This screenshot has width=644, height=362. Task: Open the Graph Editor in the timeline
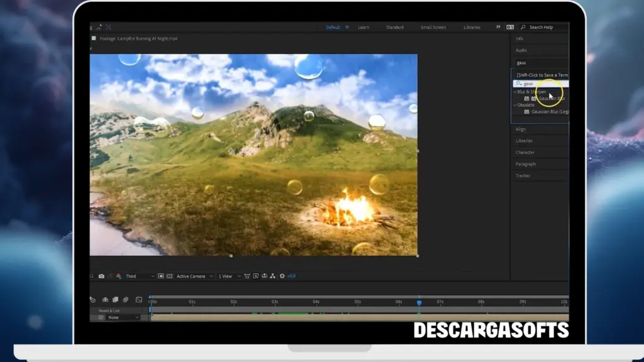pos(139,300)
